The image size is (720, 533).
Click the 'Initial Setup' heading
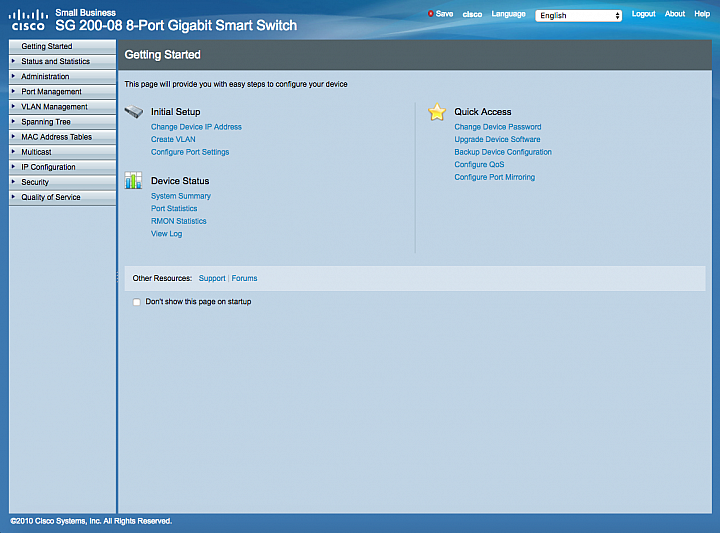(x=175, y=112)
